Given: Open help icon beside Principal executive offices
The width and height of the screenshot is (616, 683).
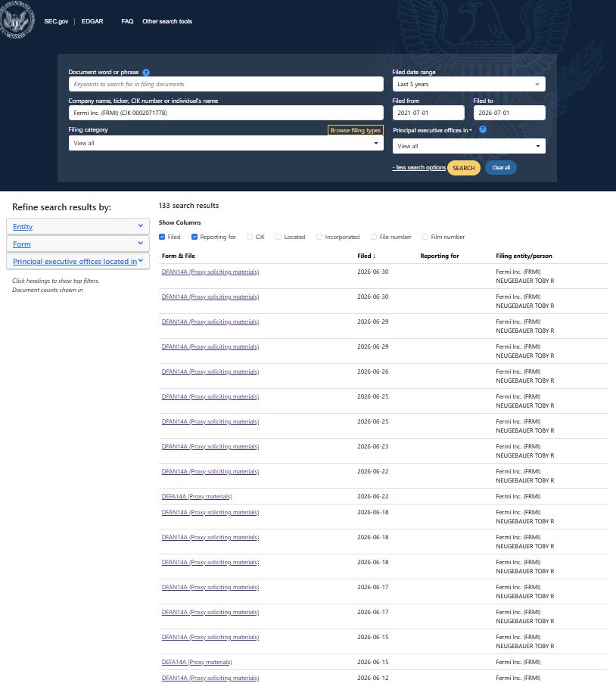Looking at the screenshot, I should (483, 129).
